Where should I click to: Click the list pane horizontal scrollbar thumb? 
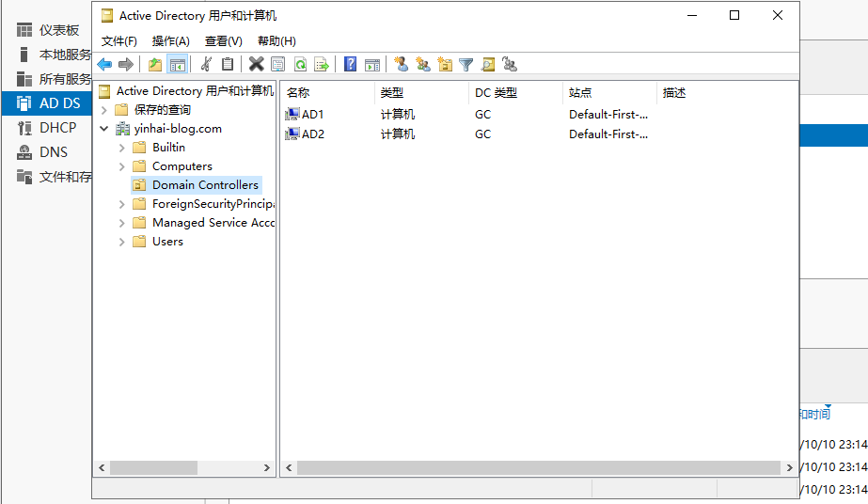click(x=539, y=468)
